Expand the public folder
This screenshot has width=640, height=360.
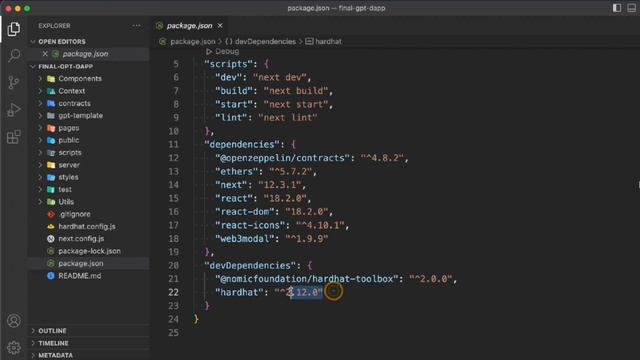point(69,140)
